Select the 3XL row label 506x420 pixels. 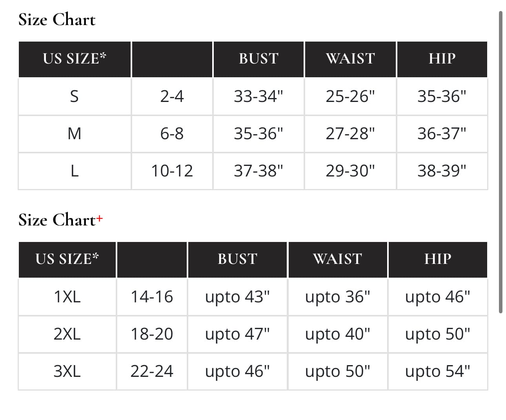coord(67,371)
